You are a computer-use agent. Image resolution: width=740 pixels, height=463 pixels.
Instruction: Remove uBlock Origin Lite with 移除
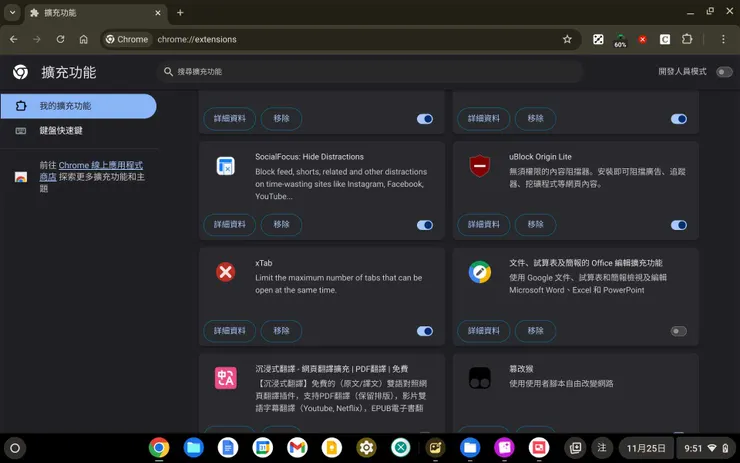(x=535, y=225)
